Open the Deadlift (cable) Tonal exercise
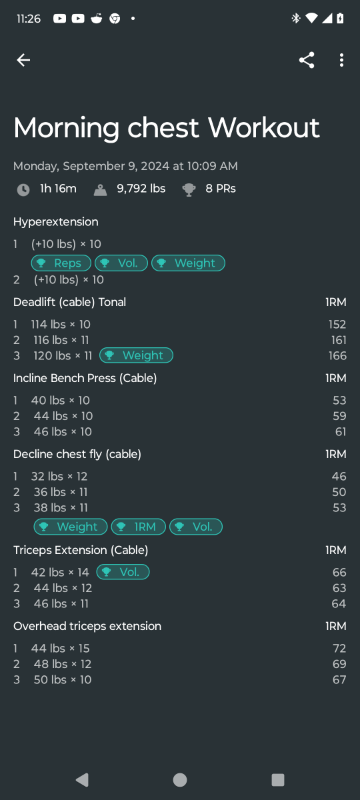360x800 pixels. click(x=69, y=302)
